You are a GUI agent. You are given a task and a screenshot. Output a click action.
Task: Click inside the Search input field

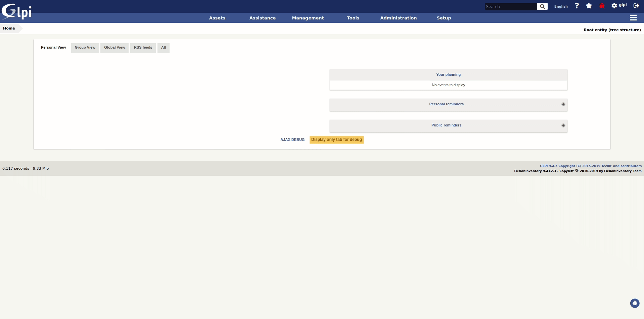coord(510,6)
